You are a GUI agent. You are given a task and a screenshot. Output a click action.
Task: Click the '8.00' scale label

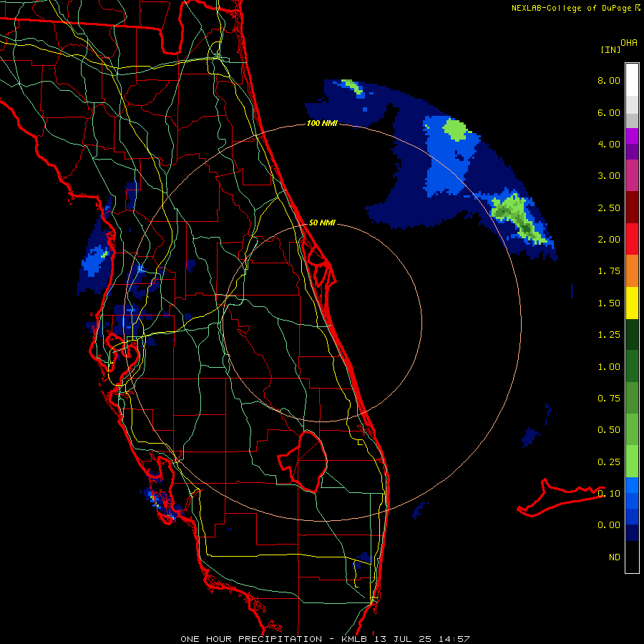609,80
